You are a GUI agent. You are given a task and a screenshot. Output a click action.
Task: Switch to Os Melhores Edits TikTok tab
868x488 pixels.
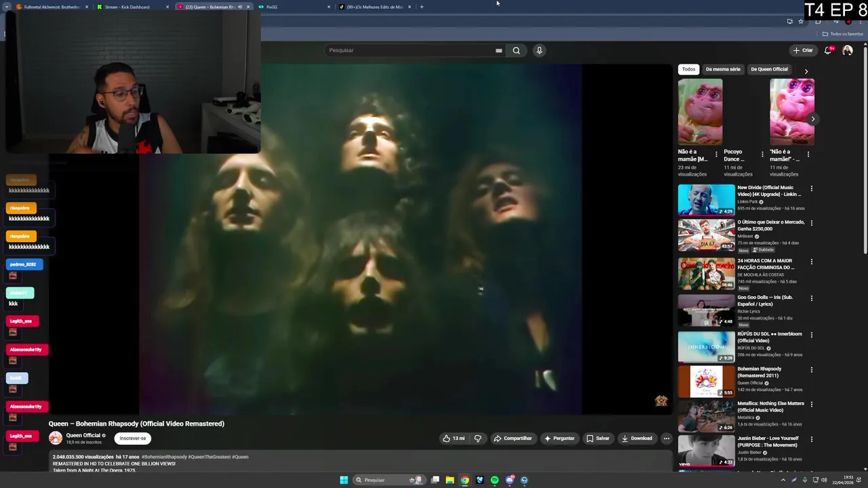point(374,7)
